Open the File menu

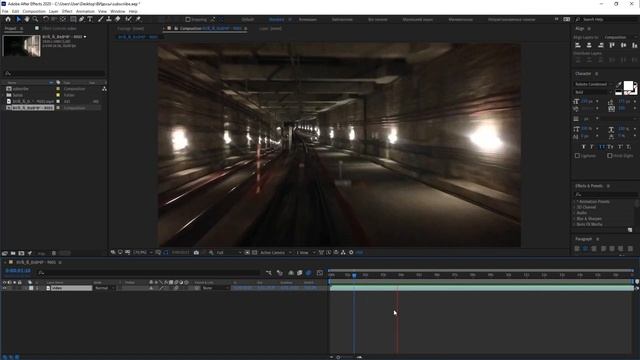coord(5,11)
